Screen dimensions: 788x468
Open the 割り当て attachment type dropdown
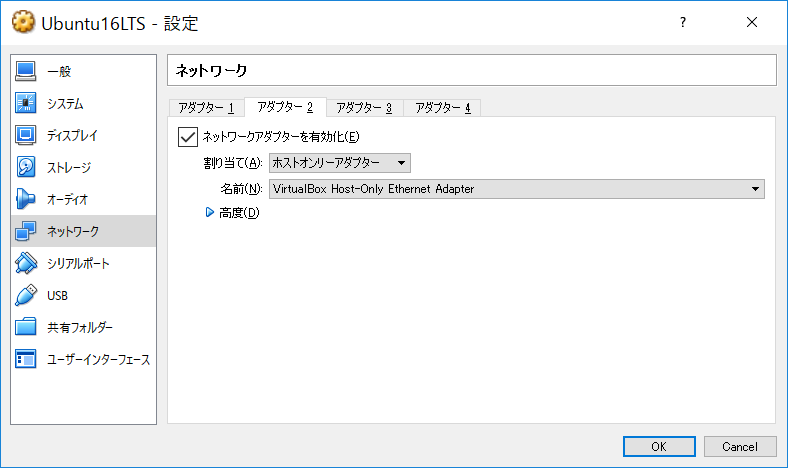click(x=340, y=163)
